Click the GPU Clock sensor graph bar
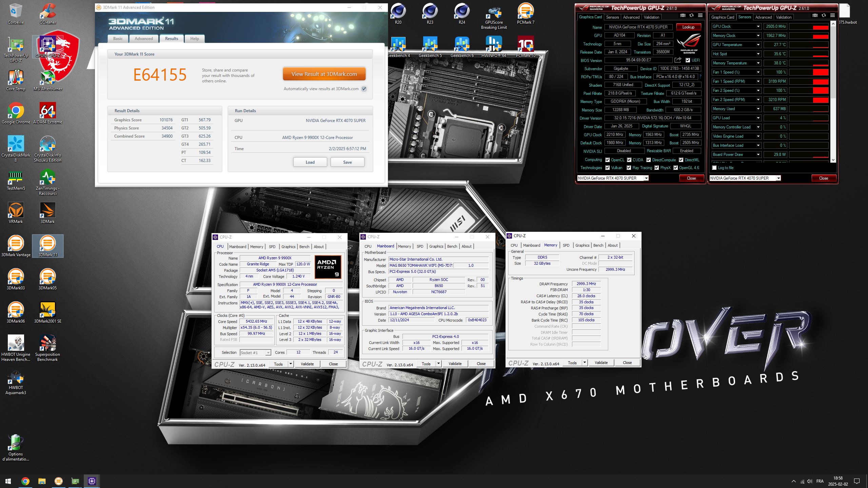 [x=809, y=26]
